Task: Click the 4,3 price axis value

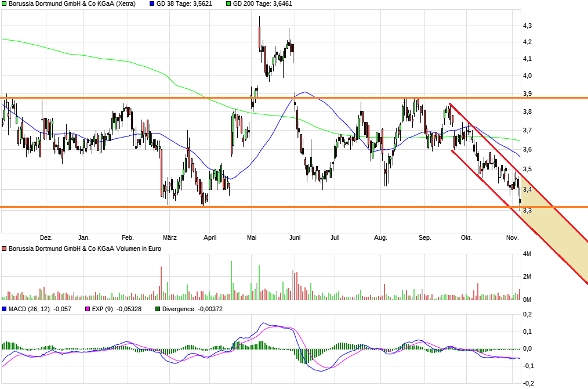Action: point(527,26)
